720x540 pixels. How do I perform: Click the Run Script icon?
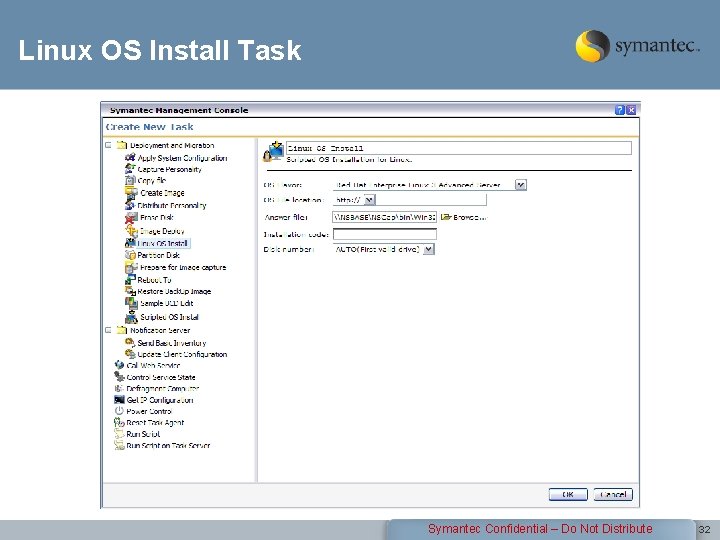point(119,434)
